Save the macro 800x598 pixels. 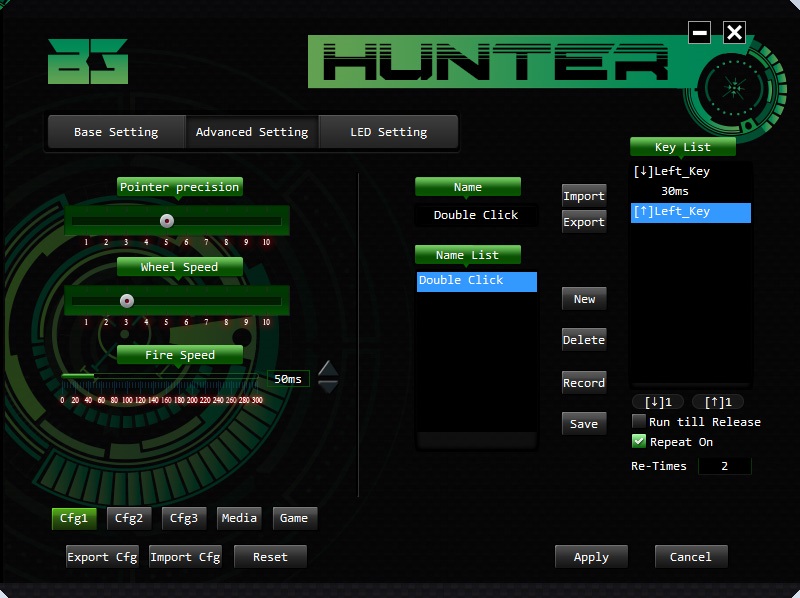click(584, 423)
